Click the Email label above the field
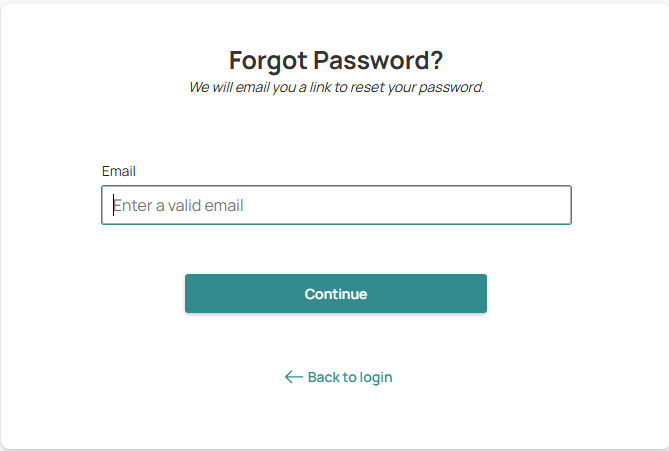 point(118,171)
